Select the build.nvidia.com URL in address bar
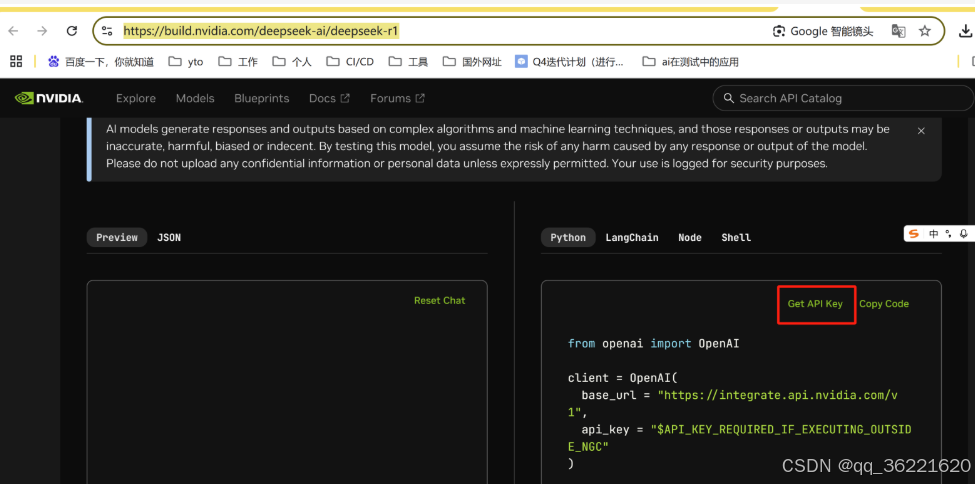 261,31
